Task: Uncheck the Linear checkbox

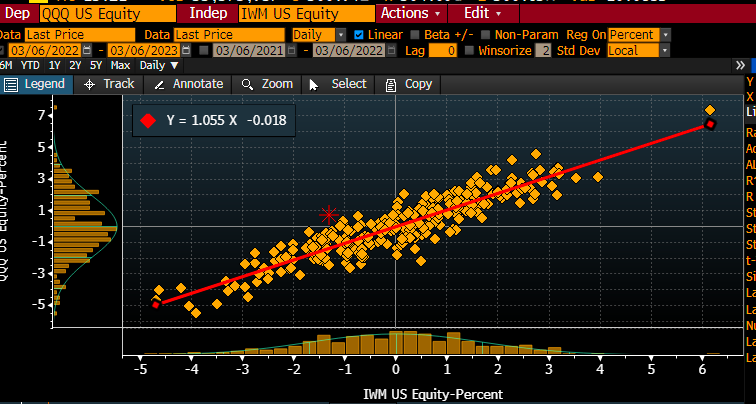Action: [x=359, y=35]
